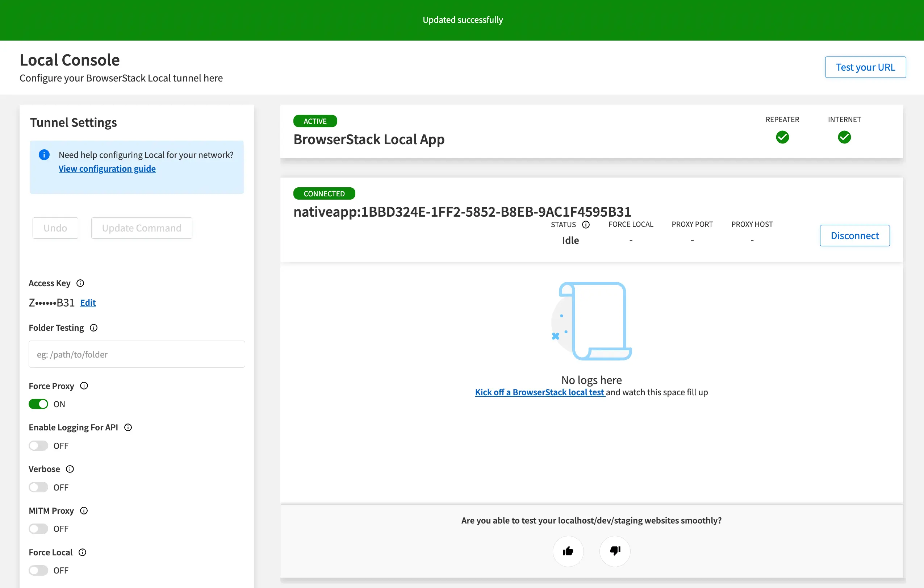Switch on the Verbose toggle

38,487
